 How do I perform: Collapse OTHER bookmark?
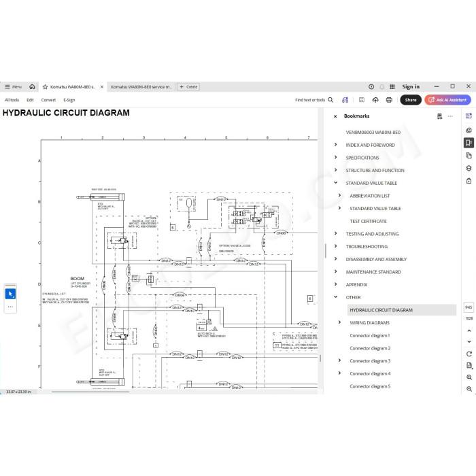(335, 297)
